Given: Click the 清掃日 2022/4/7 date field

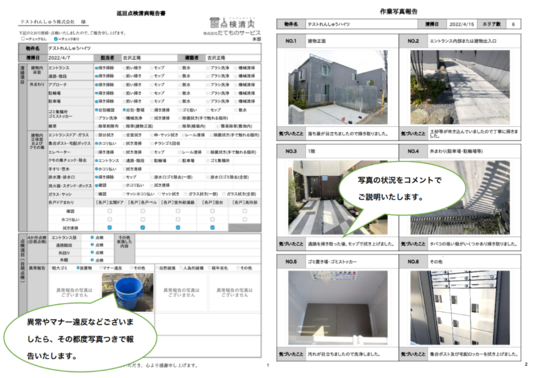Looking at the screenshot, I should point(70,58).
